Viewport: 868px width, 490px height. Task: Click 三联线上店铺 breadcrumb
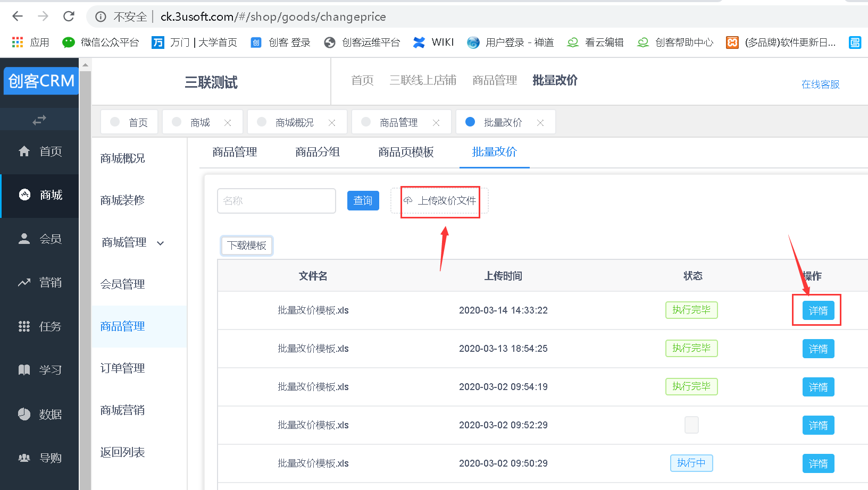(x=423, y=80)
